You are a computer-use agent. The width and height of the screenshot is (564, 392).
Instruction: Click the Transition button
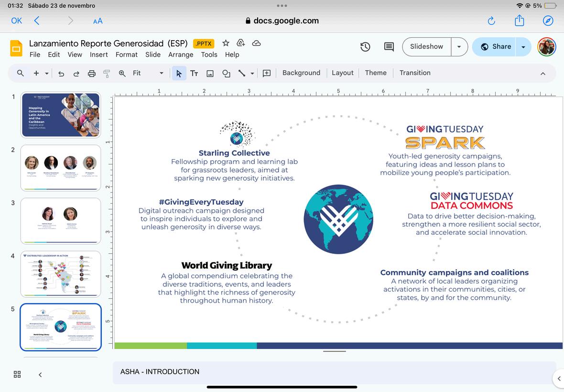tap(415, 73)
